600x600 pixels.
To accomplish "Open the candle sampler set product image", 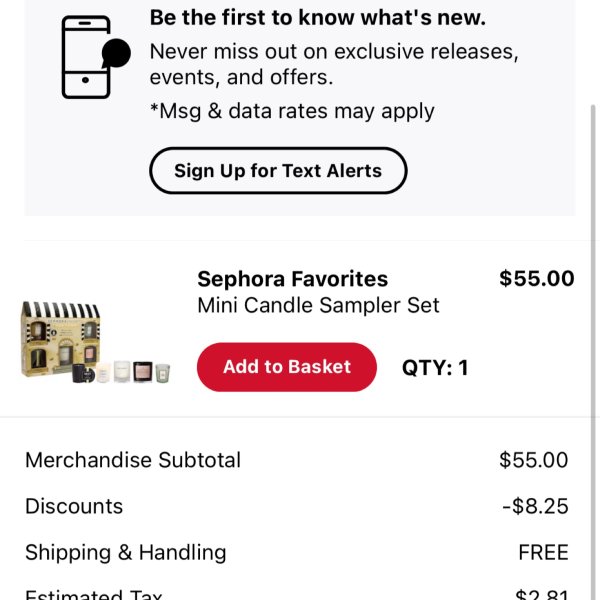I will (x=95, y=342).
